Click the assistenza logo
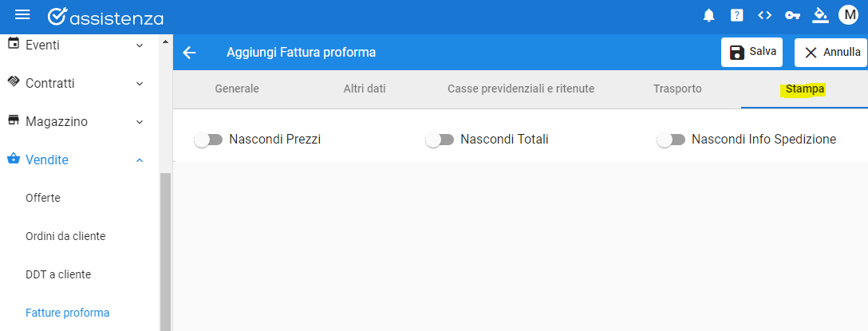The image size is (868, 331). coord(105,18)
